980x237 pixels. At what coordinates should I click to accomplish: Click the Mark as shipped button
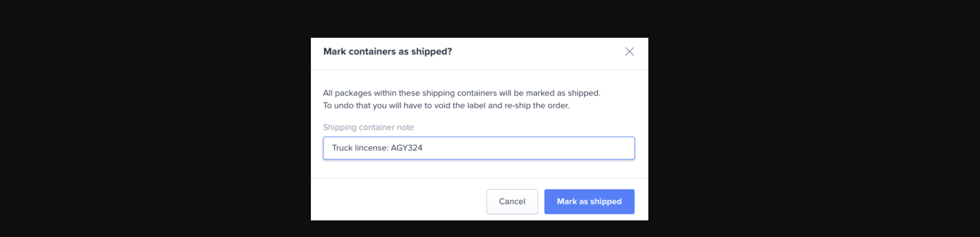coord(589,202)
